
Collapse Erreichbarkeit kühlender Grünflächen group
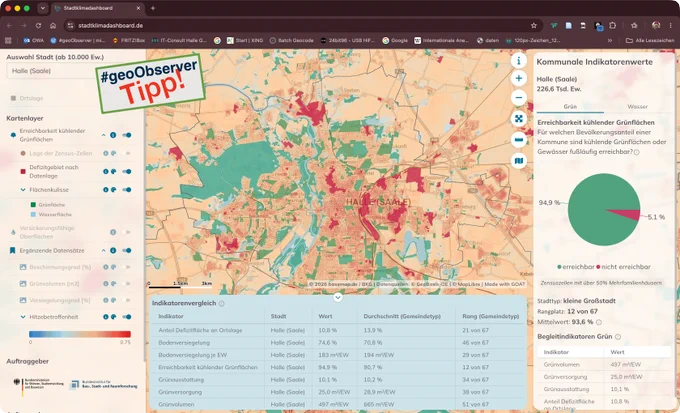[103, 135]
